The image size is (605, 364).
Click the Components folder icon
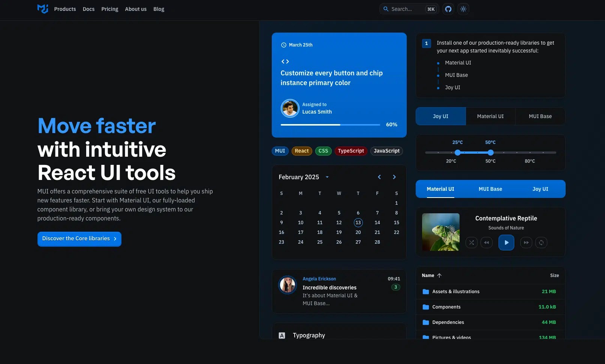[426, 307]
